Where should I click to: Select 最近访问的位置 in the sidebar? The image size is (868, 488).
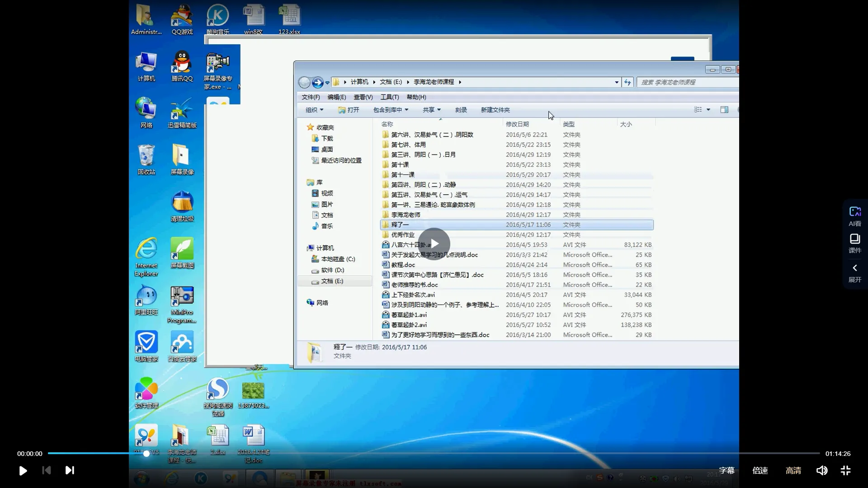coord(337,160)
